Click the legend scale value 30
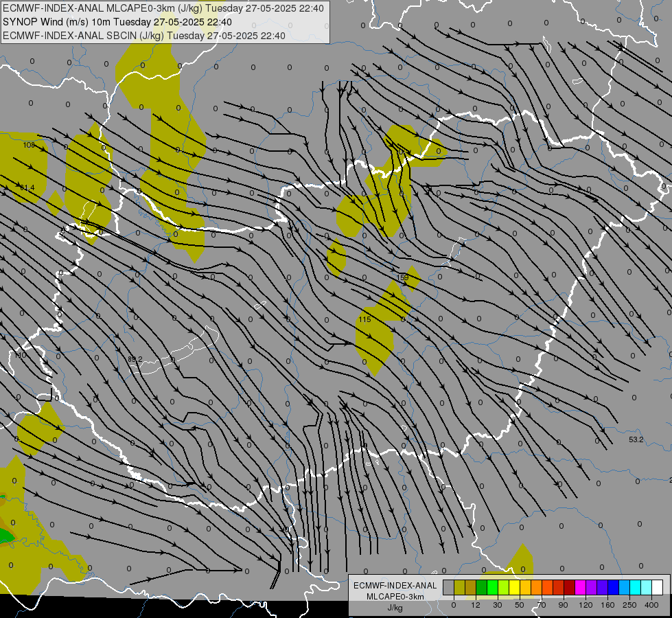Viewport: 672px width, 618px height. click(x=498, y=605)
